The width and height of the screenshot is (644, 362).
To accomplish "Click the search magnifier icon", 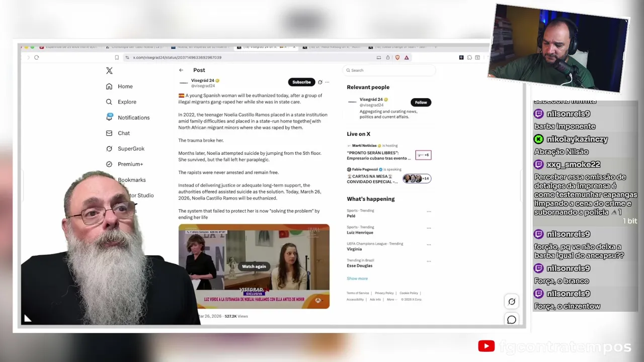I will (x=348, y=70).
